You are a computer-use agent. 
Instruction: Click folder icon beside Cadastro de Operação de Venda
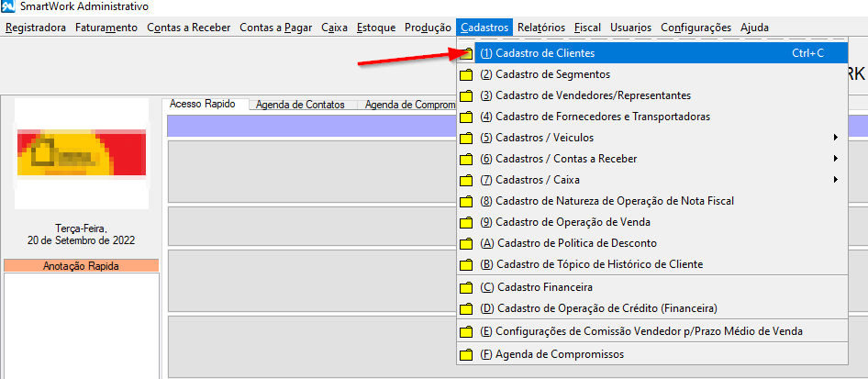tap(466, 222)
